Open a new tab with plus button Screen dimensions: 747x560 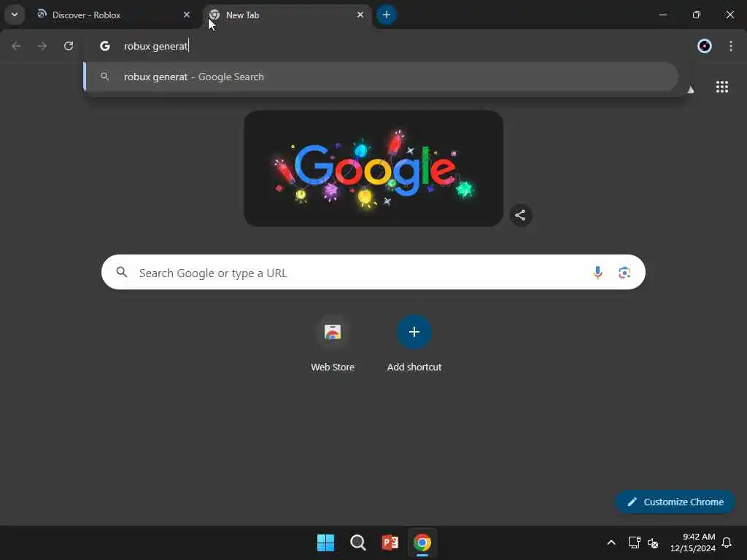387,15
